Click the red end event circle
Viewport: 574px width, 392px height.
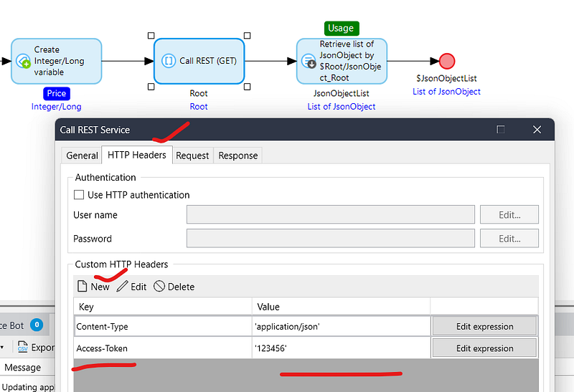coord(446,62)
